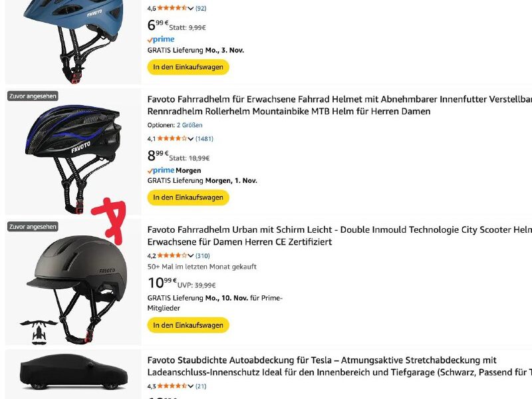Open the (1481) reviews link
The height and width of the screenshot is (399, 532).
click(204, 138)
